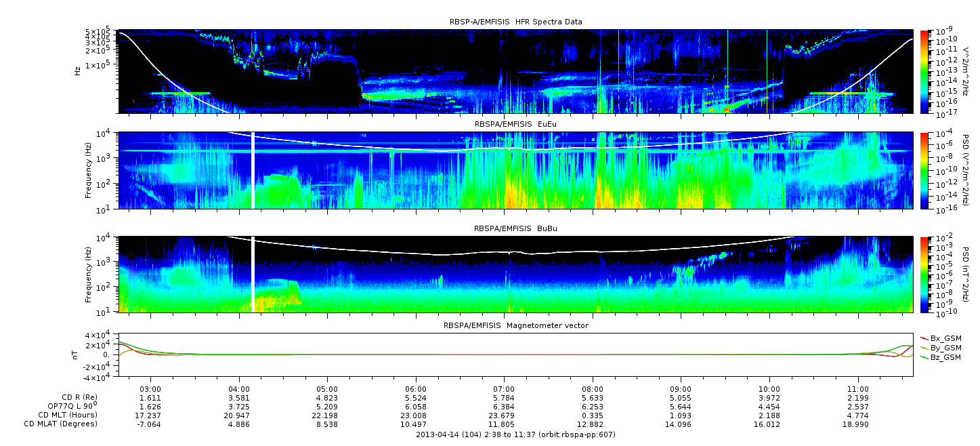Select the Bz_GSM legend entry
This screenshot has height=446, width=980.
tap(945, 357)
